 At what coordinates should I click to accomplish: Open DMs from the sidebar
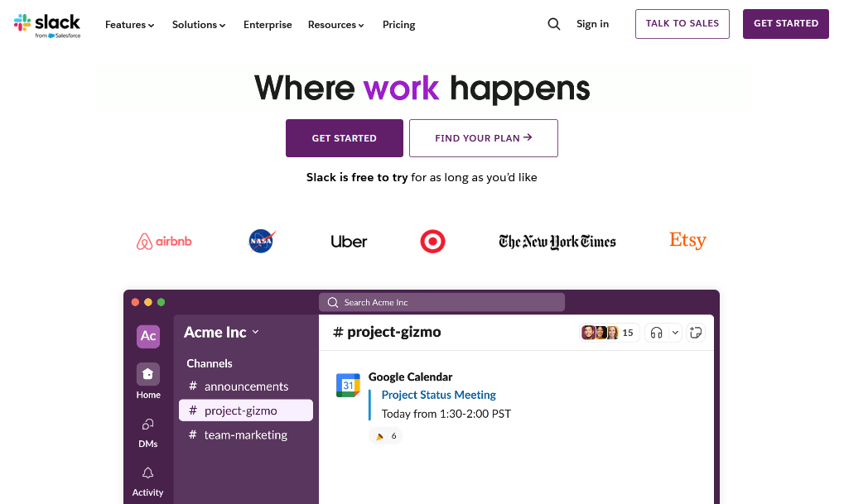[x=147, y=424]
